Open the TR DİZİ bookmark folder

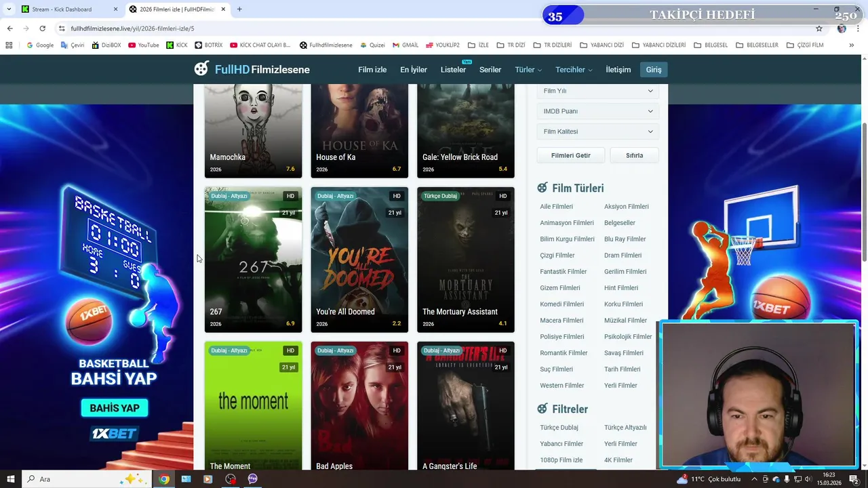coord(511,45)
